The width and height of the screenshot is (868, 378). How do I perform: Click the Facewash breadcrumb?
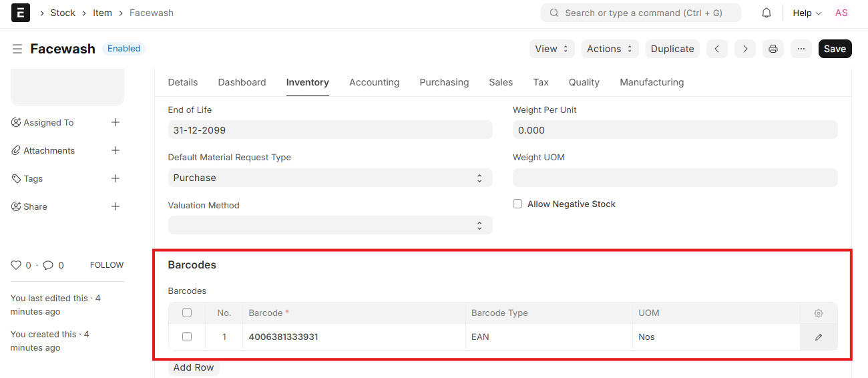coord(152,13)
